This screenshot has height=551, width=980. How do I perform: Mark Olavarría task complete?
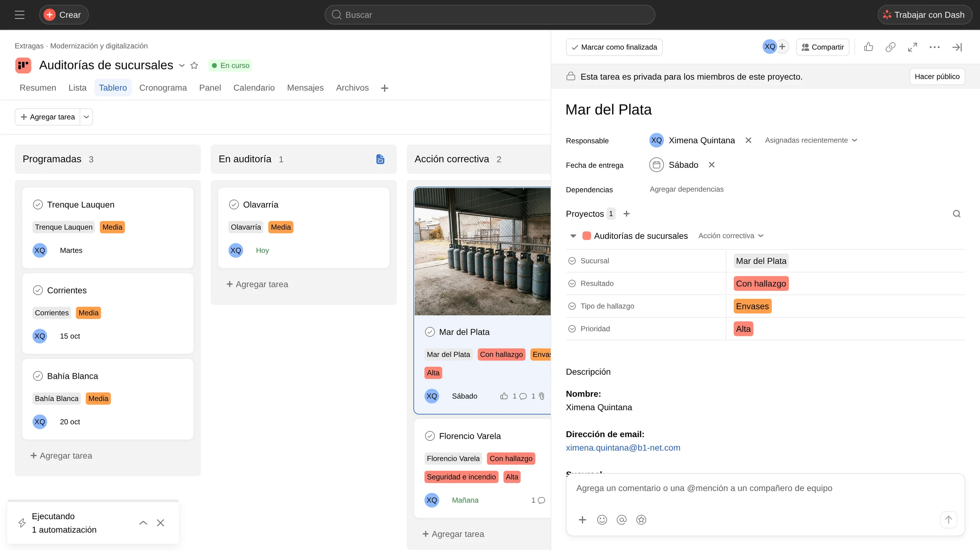pos(234,204)
